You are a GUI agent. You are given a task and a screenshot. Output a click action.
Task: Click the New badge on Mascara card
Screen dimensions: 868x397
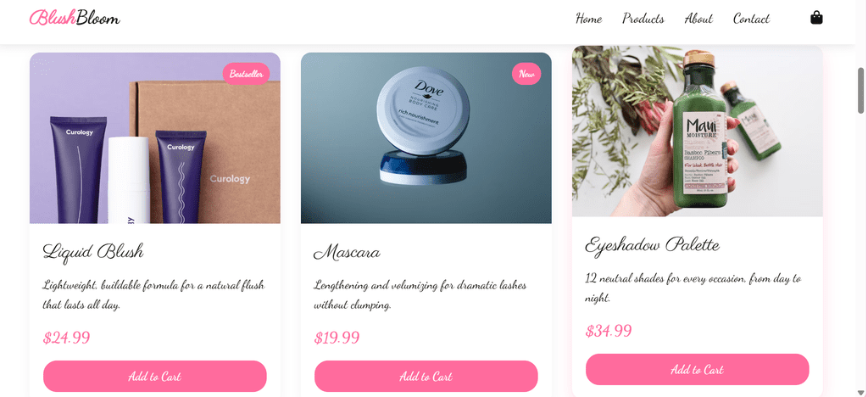(x=526, y=74)
